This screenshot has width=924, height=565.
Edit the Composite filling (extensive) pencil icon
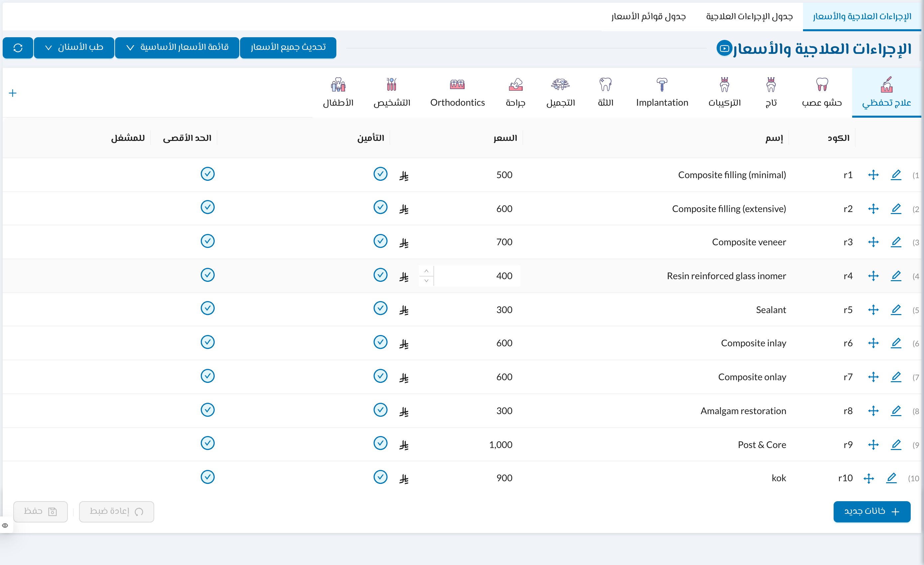click(896, 208)
